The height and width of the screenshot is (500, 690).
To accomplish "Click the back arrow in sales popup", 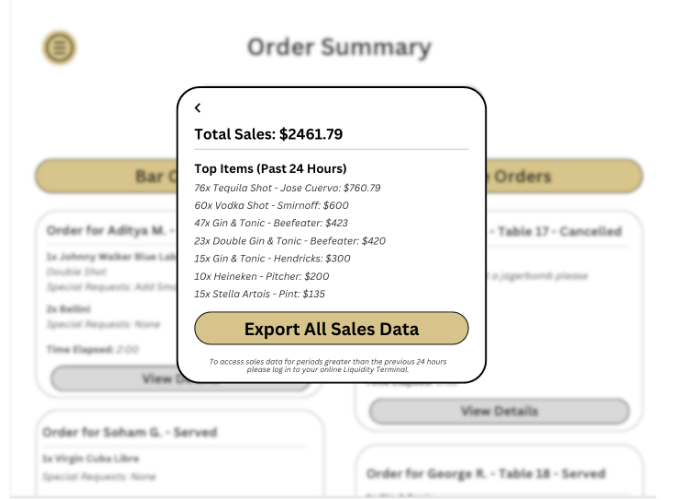I will (198, 108).
